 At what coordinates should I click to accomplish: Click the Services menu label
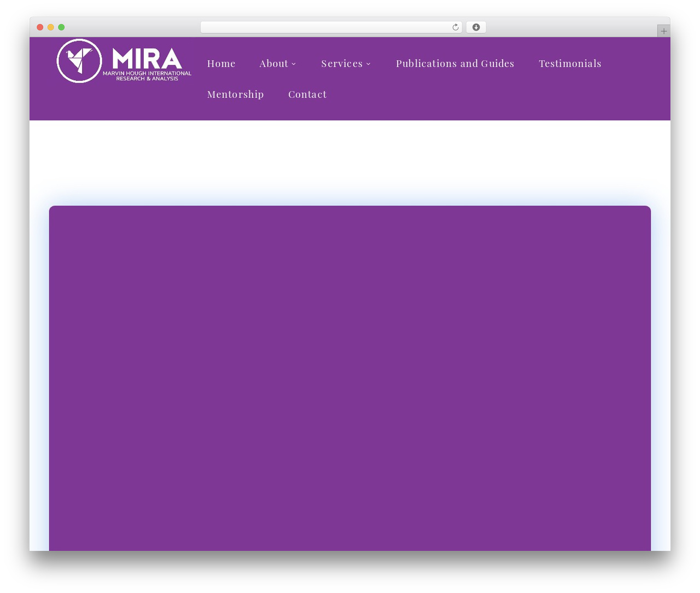click(x=342, y=63)
